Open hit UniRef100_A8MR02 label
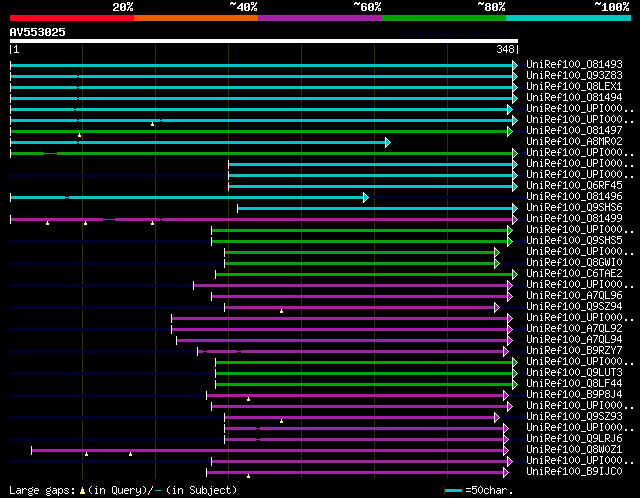The image size is (640, 498). click(574, 142)
